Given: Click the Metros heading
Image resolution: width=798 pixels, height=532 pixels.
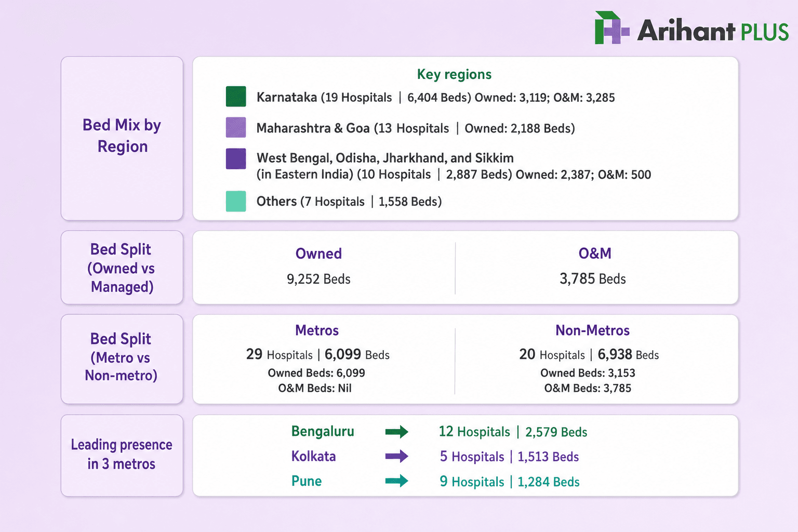Looking at the screenshot, I should point(317,330).
